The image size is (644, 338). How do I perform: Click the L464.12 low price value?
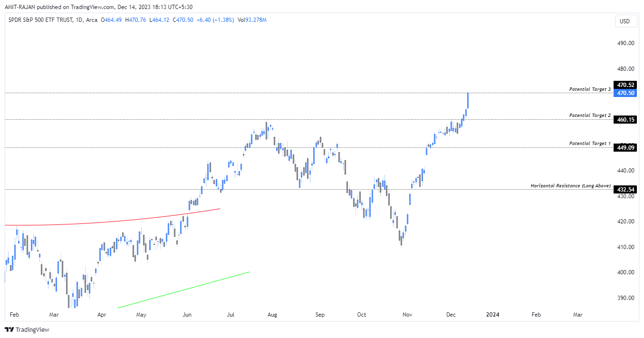tap(159, 20)
